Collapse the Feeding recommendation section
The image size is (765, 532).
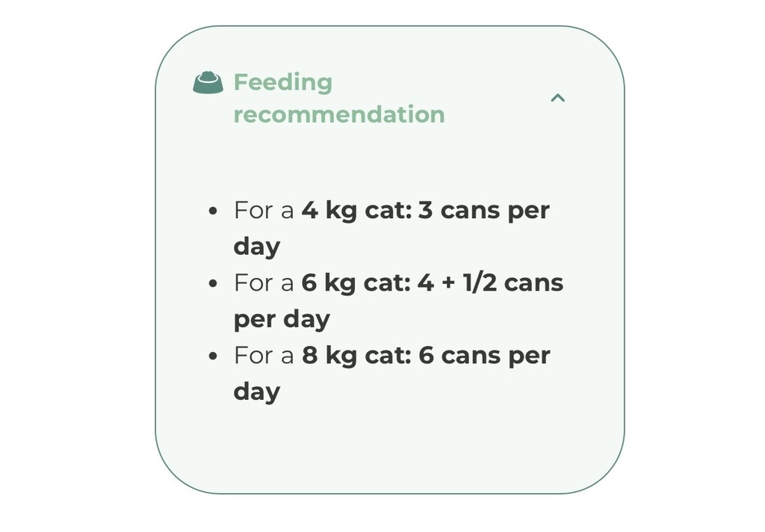pos(557,98)
